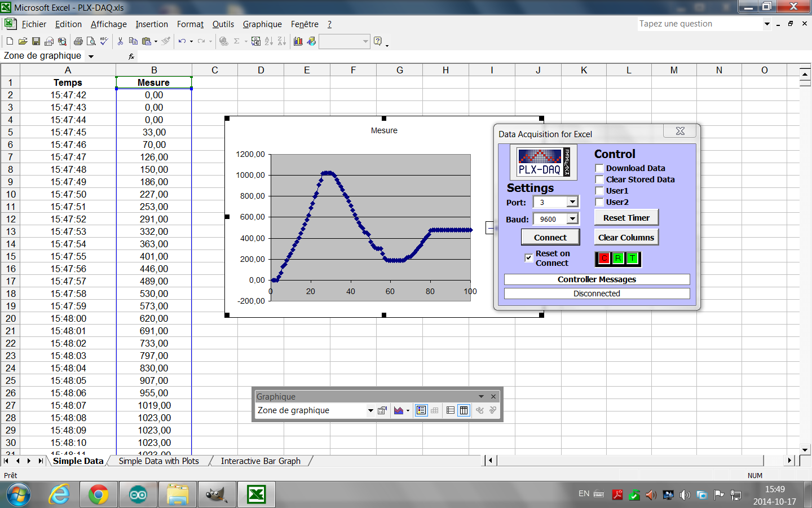812x508 pixels.
Task: Click the left green R indicator
Action: coord(618,258)
